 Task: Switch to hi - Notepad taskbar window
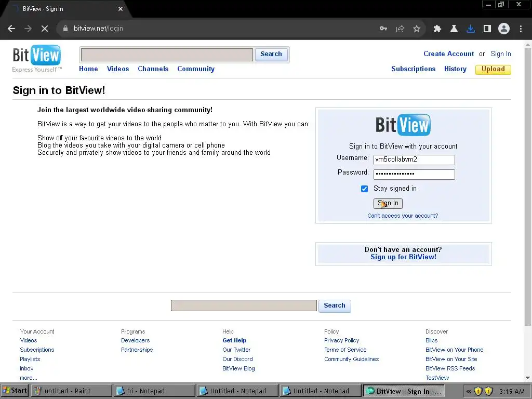154,391
